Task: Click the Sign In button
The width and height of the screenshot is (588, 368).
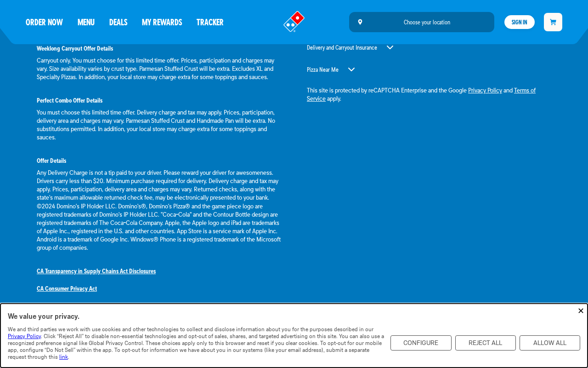Action: [x=520, y=22]
